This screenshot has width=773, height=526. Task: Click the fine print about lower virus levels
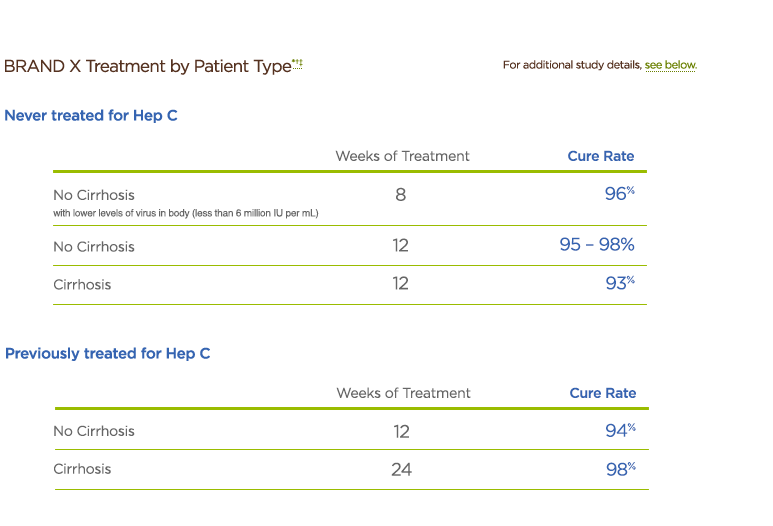[186, 213]
